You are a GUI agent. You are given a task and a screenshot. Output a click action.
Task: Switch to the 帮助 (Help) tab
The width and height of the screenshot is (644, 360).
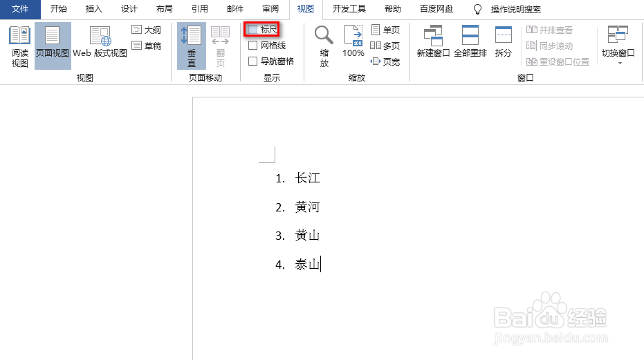click(x=393, y=9)
